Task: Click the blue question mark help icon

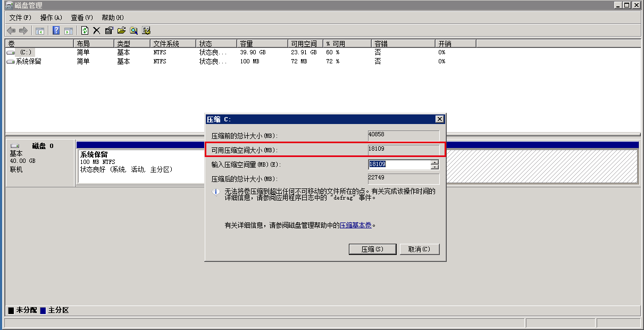Action: (x=56, y=30)
